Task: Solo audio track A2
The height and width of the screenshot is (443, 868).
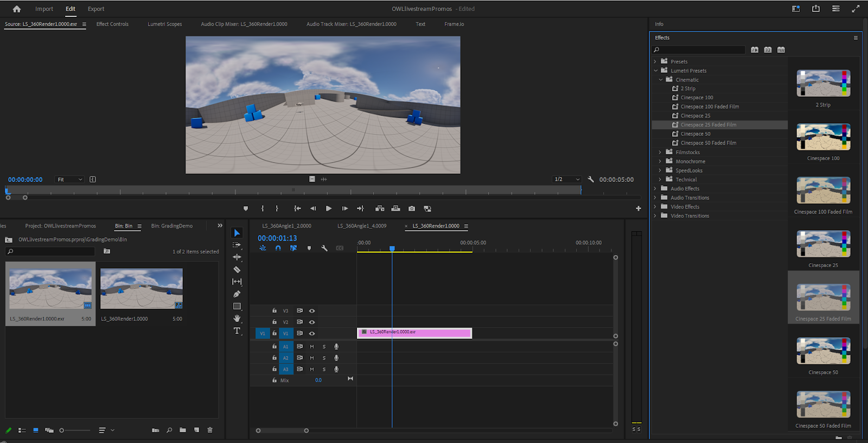Action: click(x=324, y=358)
